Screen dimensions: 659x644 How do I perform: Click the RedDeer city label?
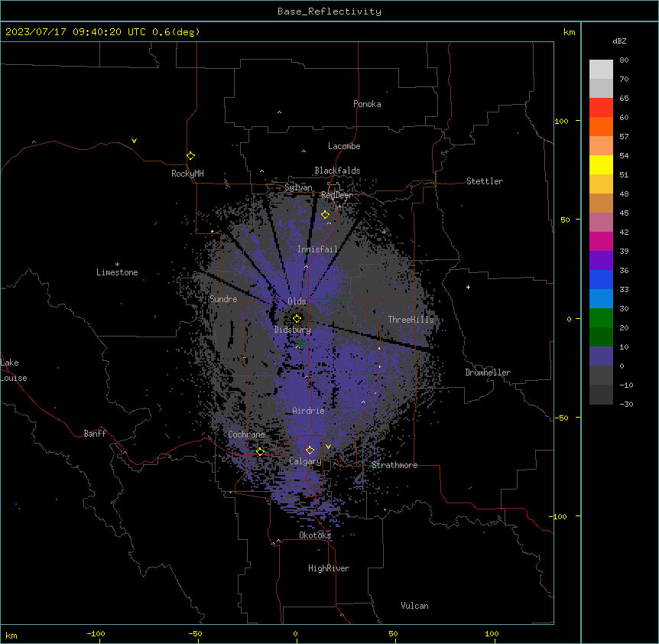(x=337, y=195)
